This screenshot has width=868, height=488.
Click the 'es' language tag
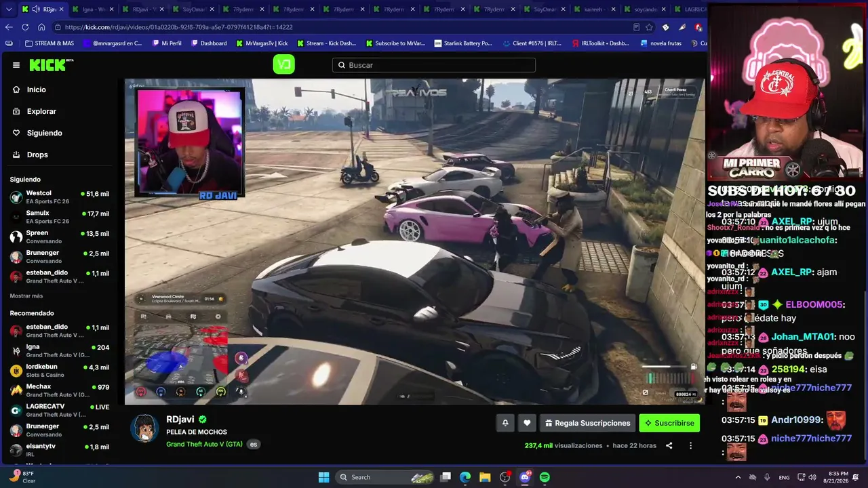point(254,445)
